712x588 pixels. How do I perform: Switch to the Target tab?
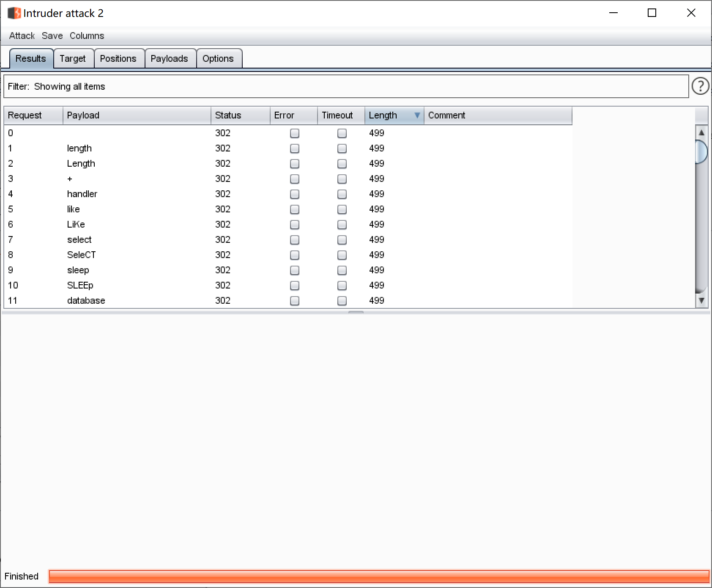[x=73, y=58]
